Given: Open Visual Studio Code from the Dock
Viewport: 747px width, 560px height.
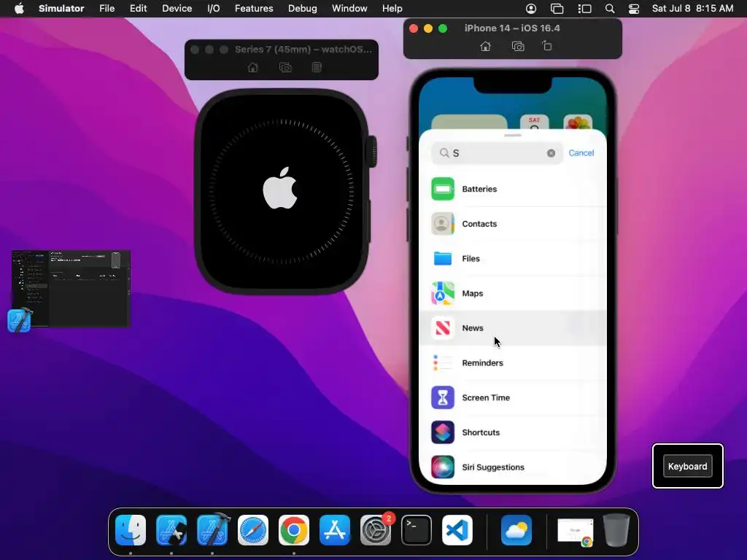Looking at the screenshot, I should pos(457,530).
